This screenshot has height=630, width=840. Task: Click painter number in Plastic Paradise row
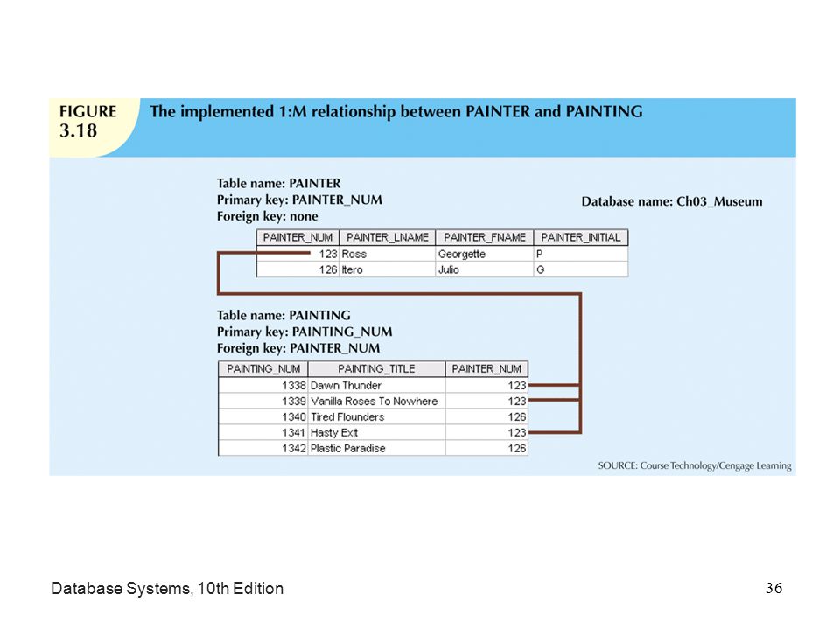(x=486, y=448)
